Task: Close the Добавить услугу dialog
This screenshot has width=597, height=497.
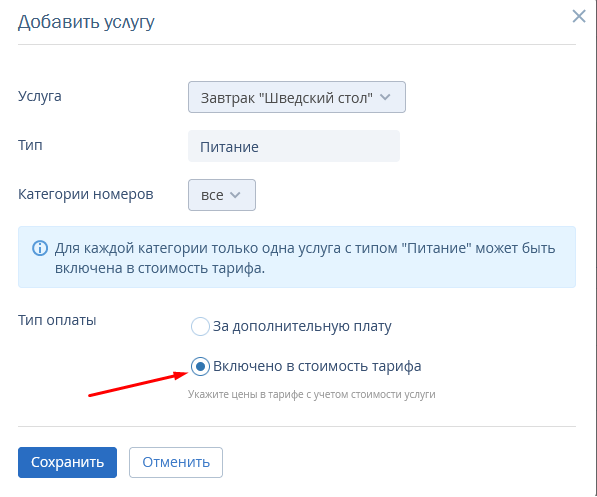Action: point(579,16)
